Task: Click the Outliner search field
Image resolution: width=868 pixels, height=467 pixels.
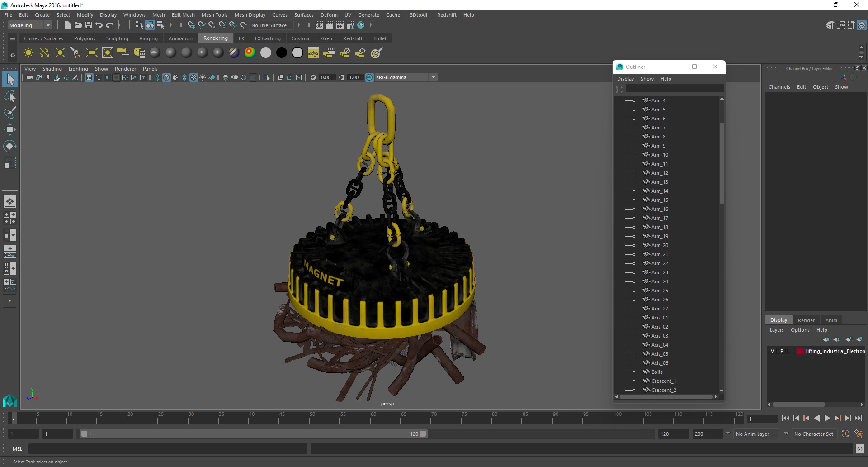Action: [x=675, y=89]
